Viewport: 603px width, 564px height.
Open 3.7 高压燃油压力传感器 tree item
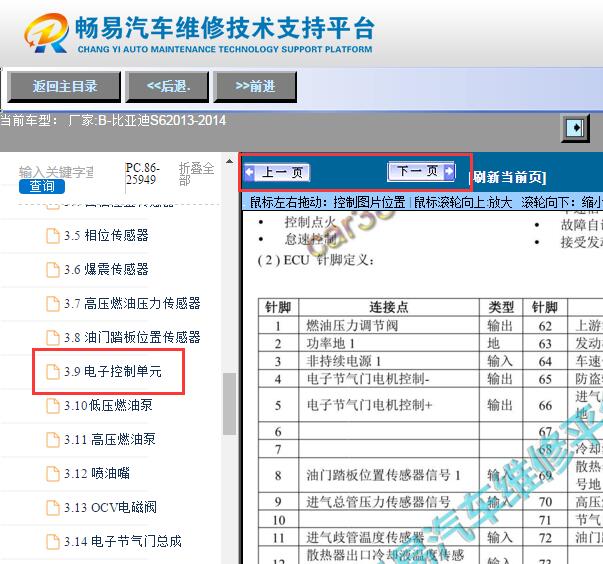(132, 303)
